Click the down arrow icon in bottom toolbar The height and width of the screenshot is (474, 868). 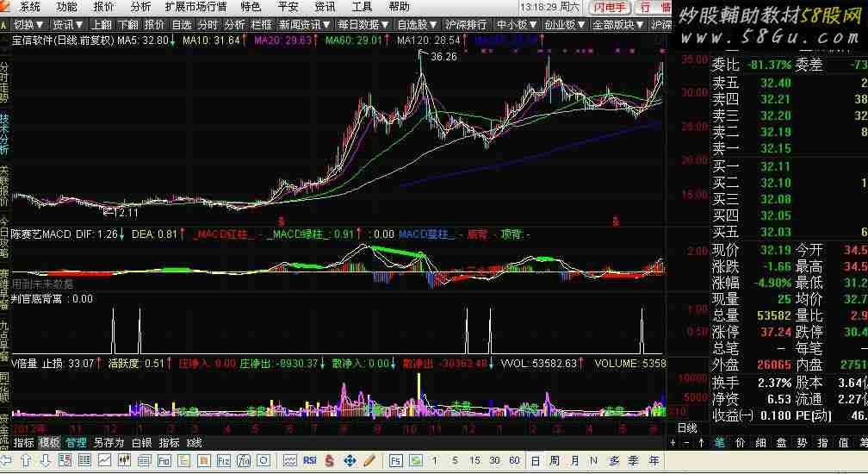pos(45,460)
